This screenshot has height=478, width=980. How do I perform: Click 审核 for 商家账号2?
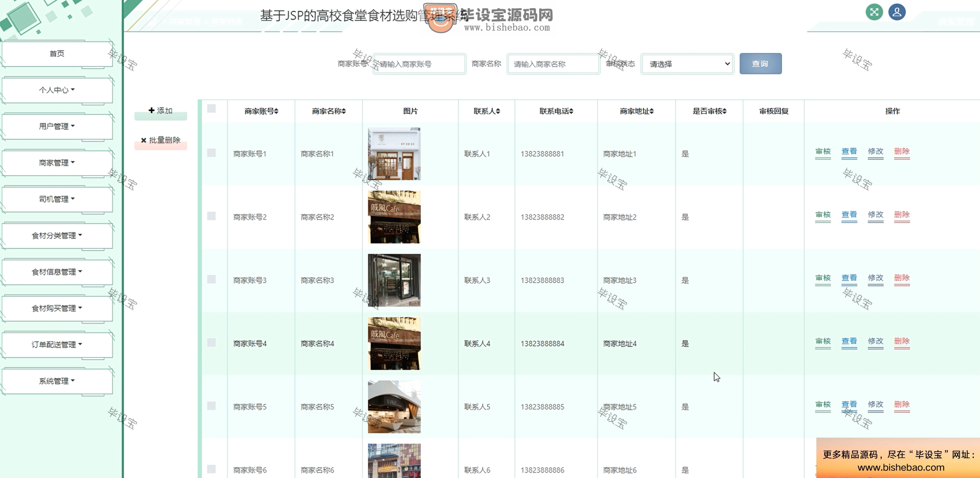[x=823, y=215]
